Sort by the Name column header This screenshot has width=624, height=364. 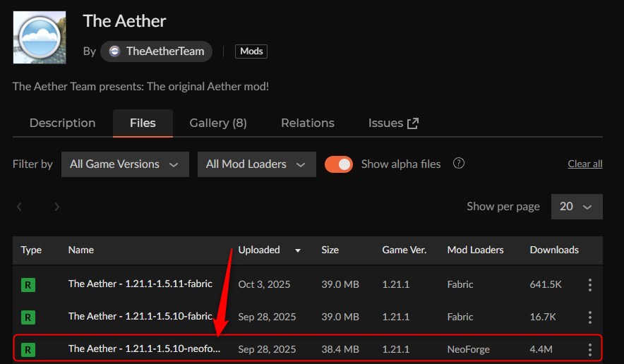(x=80, y=250)
